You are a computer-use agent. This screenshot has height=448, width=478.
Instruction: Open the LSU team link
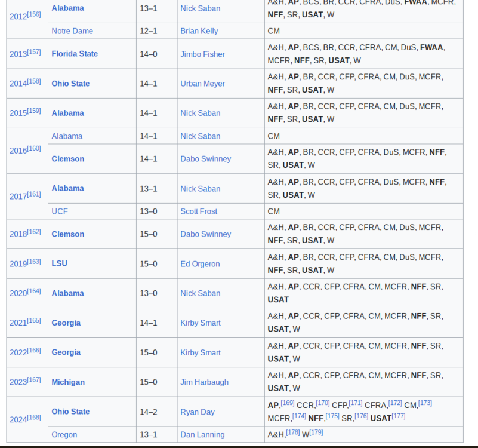click(59, 264)
